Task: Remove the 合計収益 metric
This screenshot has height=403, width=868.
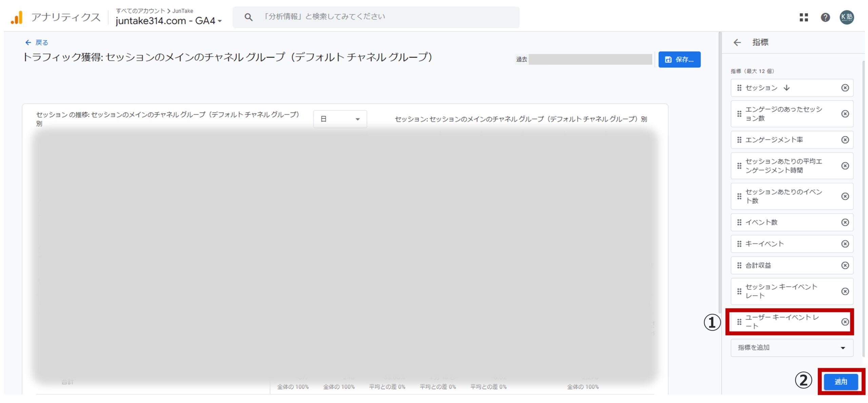Action: [845, 265]
